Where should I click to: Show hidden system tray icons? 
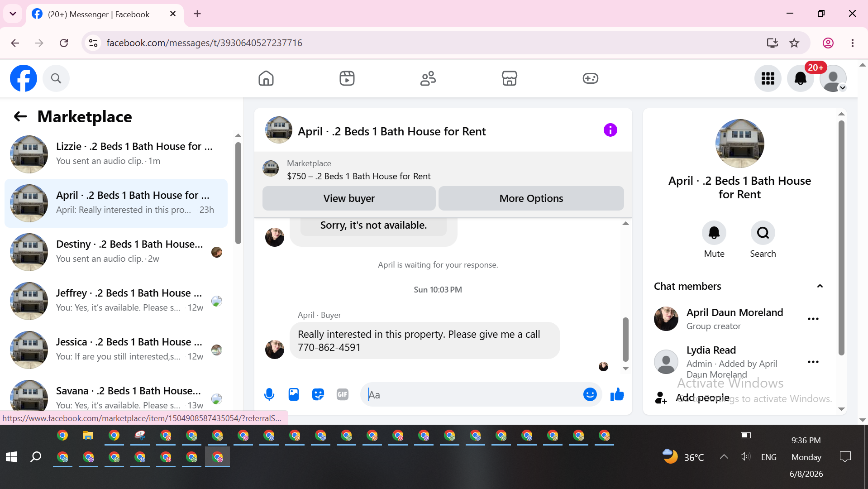[x=724, y=457]
